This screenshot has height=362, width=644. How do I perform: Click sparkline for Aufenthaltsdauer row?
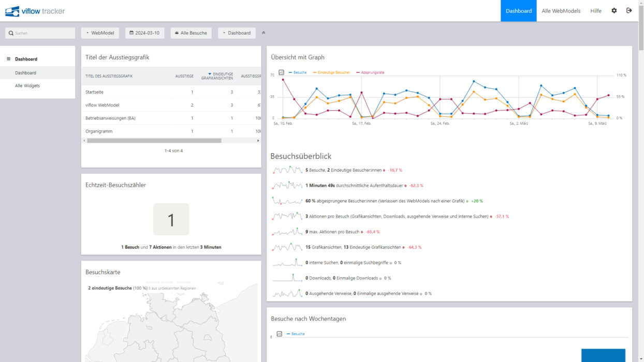287,185
